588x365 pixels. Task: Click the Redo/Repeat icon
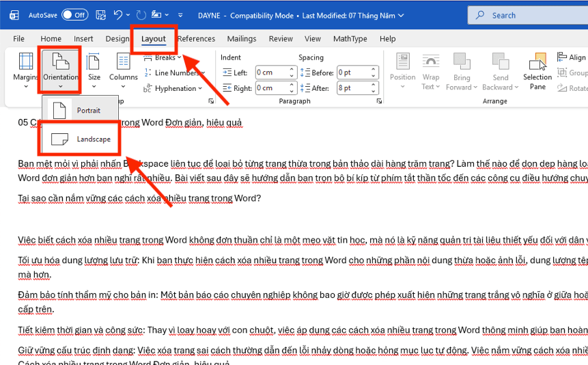pyautogui.click(x=141, y=15)
